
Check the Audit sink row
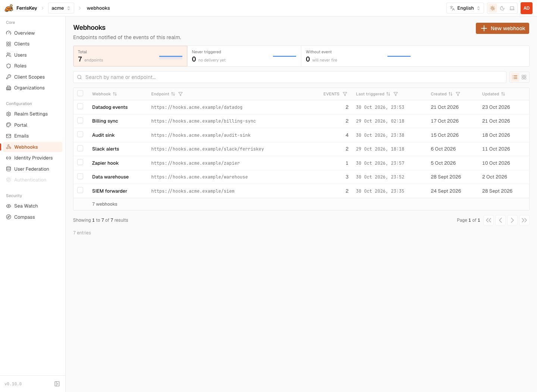tap(80, 135)
